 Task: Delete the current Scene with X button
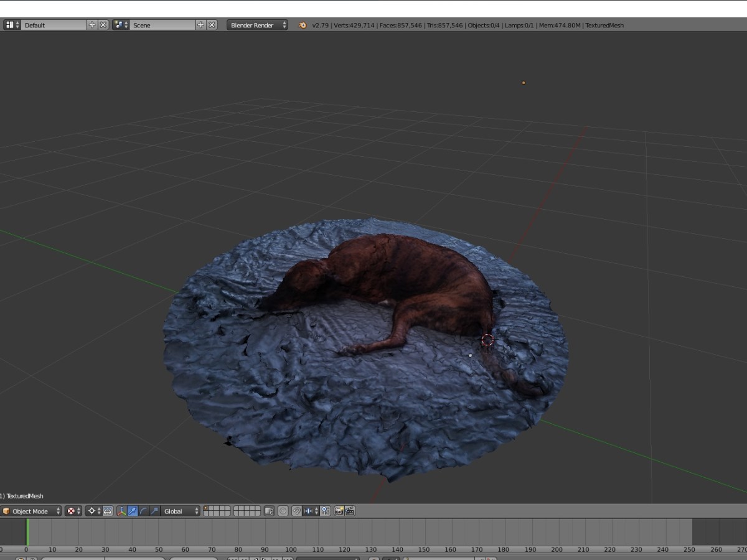pos(212,26)
